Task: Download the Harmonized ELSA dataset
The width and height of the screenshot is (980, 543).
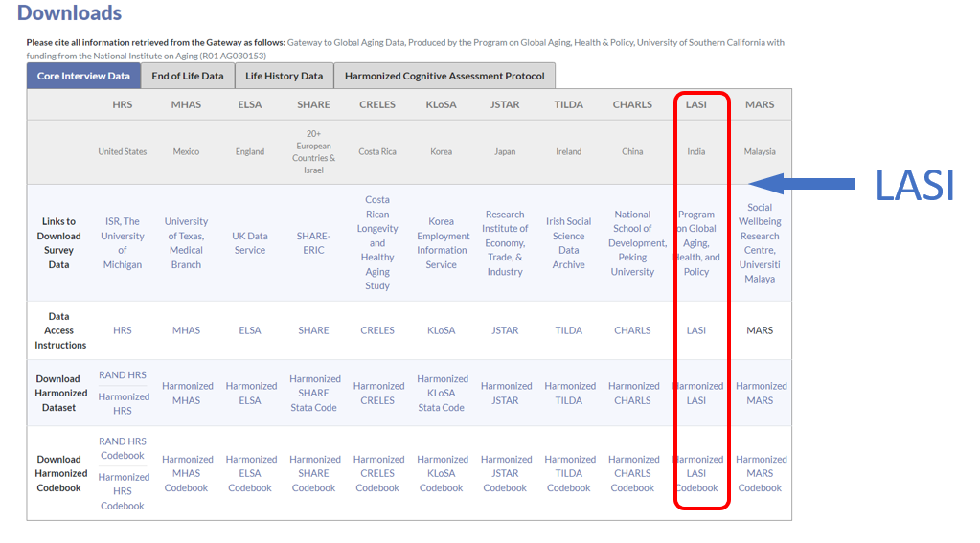Action: click(x=251, y=393)
